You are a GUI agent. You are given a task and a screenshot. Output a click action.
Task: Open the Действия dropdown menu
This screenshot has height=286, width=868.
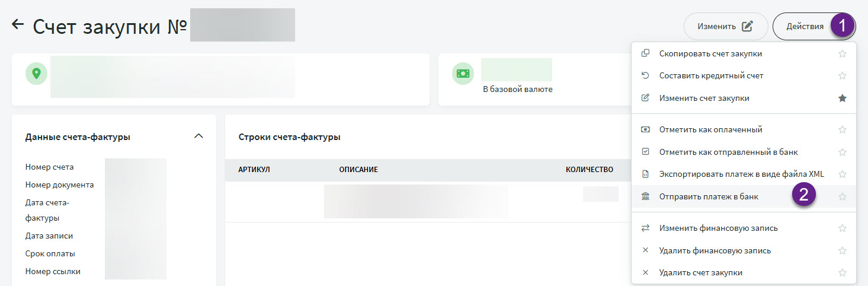[805, 26]
